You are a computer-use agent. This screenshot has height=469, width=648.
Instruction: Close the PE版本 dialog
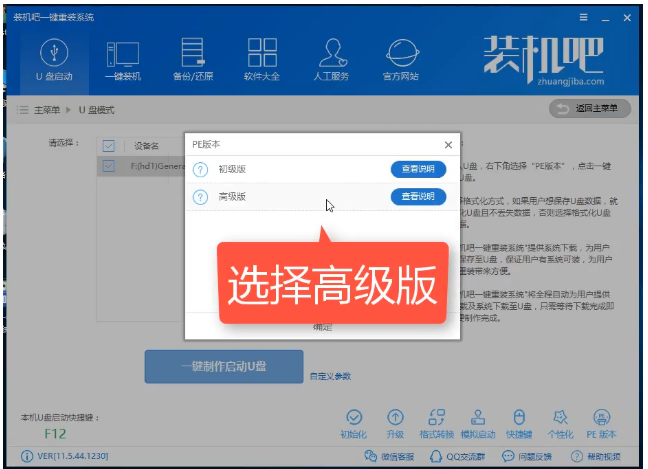(448, 145)
